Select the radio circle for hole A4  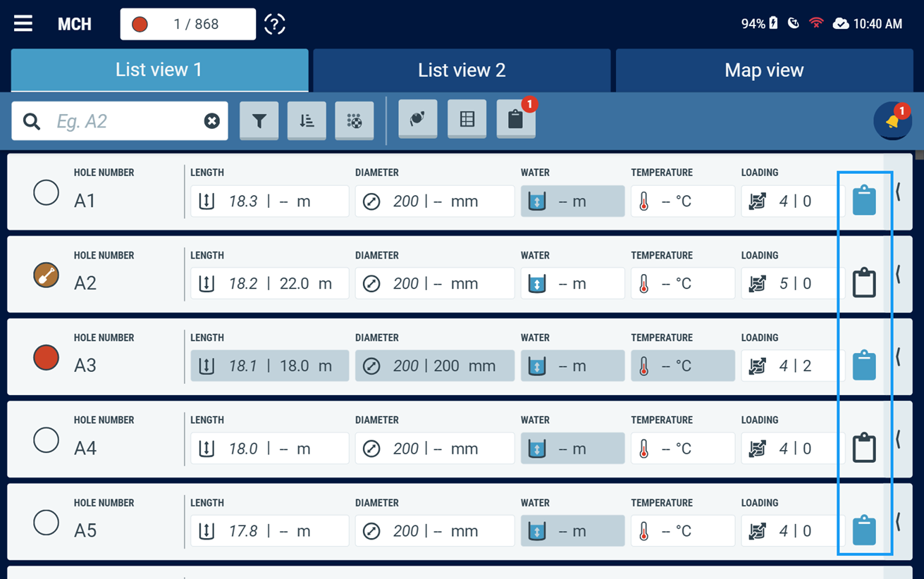(x=47, y=440)
